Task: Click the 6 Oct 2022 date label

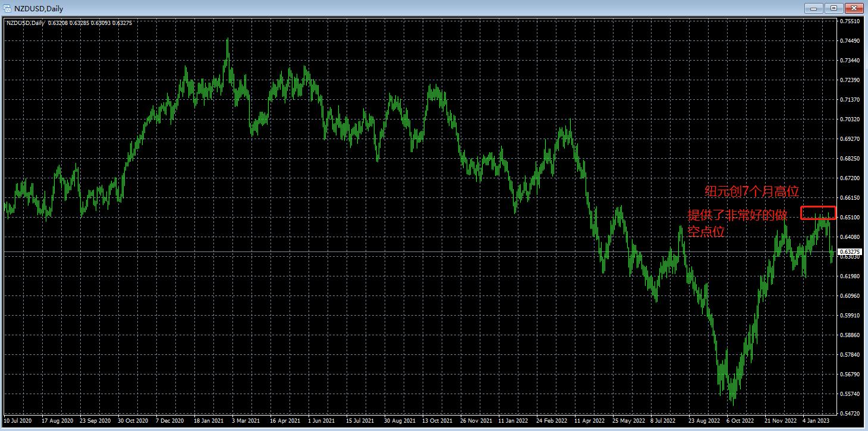Action: [740, 421]
